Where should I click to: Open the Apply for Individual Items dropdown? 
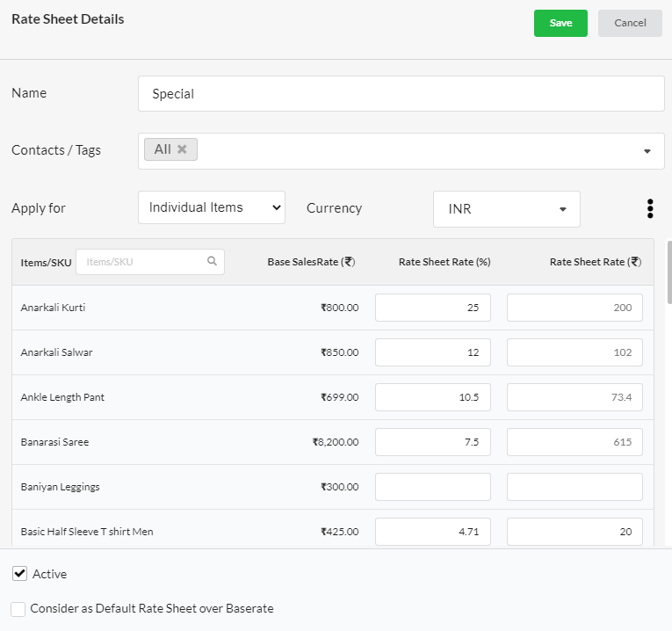pos(212,207)
